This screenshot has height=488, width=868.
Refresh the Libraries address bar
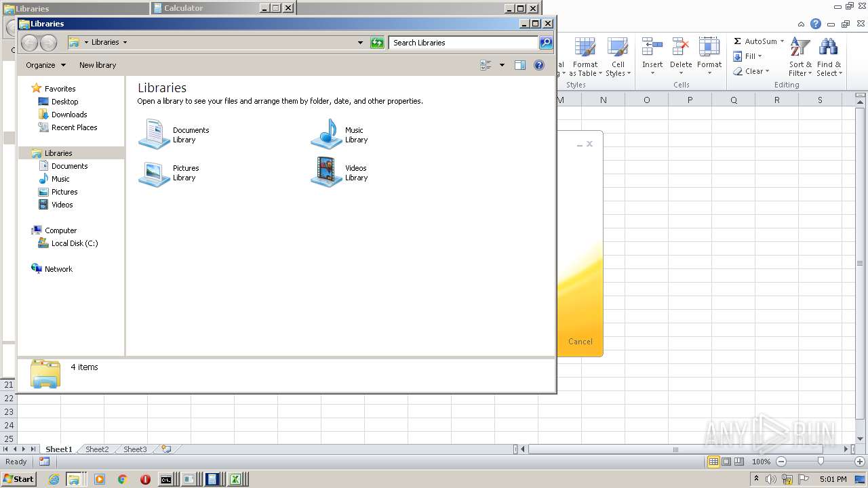[377, 43]
